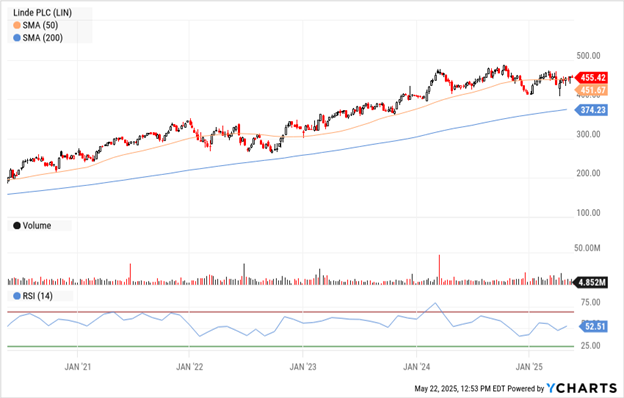Click the RSI peak above the red overbought line
This screenshot has width=624, height=398.
point(435,303)
